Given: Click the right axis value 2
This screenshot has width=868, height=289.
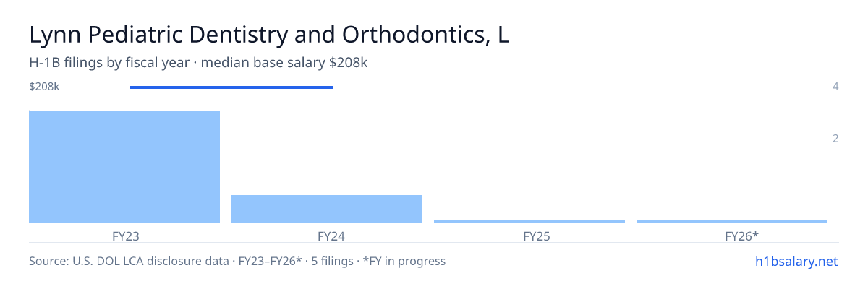Looking at the screenshot, I should [x=835, y=139].
